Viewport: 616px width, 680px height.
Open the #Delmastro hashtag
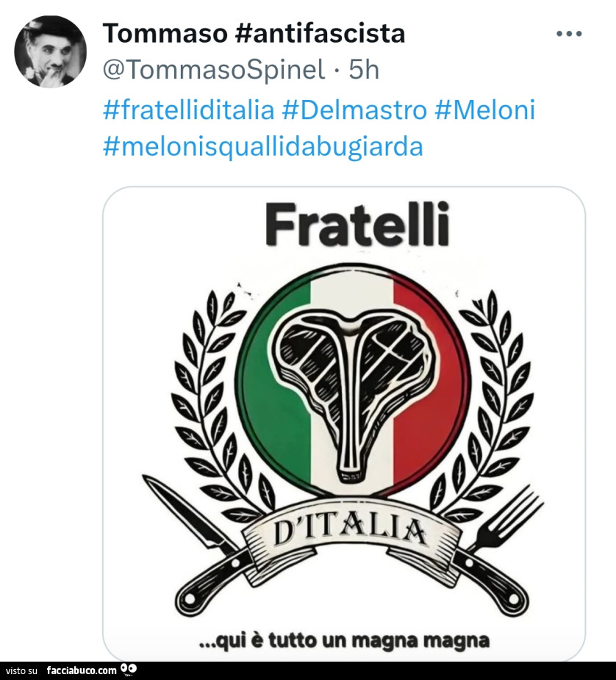click(x=354, y=110)
